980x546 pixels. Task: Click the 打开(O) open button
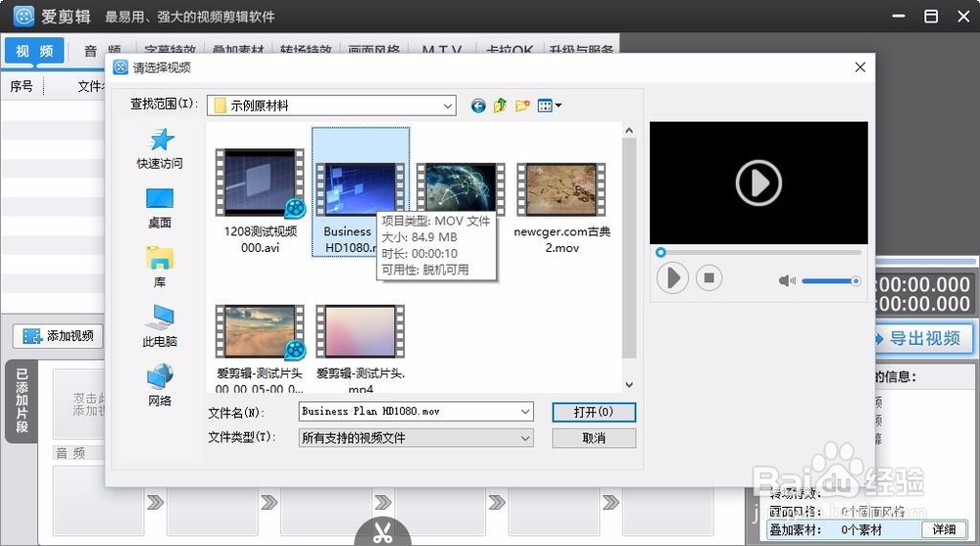click(x=594, y=412)
